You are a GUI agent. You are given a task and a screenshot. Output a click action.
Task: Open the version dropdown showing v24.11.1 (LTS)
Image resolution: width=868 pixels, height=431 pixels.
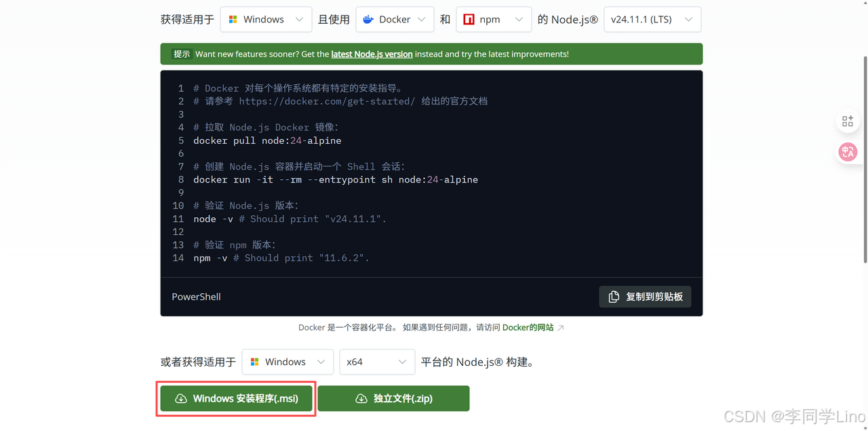coord(652,19)
